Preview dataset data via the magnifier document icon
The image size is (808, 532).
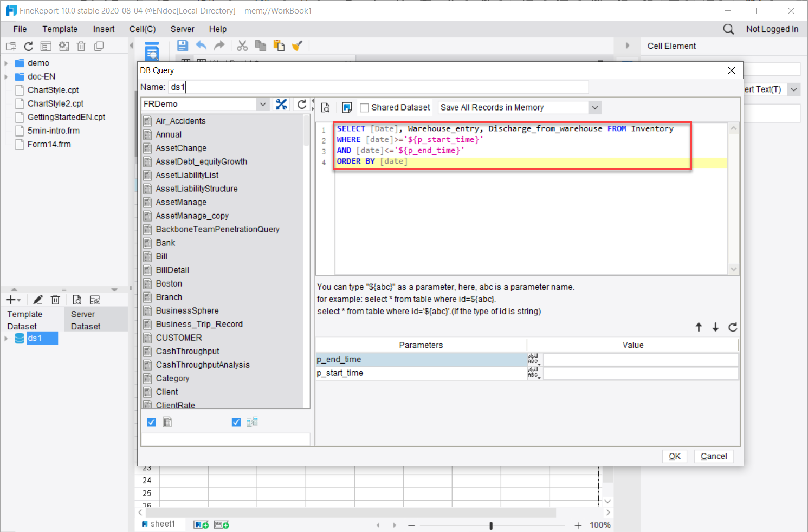[x=77, y=299]
